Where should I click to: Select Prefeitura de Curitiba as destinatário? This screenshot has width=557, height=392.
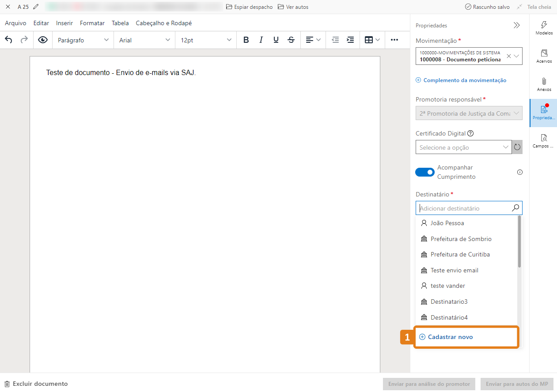click(x=461, y=254)
